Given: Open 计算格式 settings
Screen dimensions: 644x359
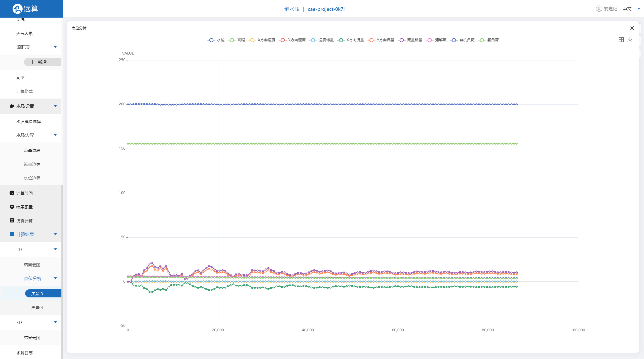Looking at the screenshot, I should (x=24, y=91).
